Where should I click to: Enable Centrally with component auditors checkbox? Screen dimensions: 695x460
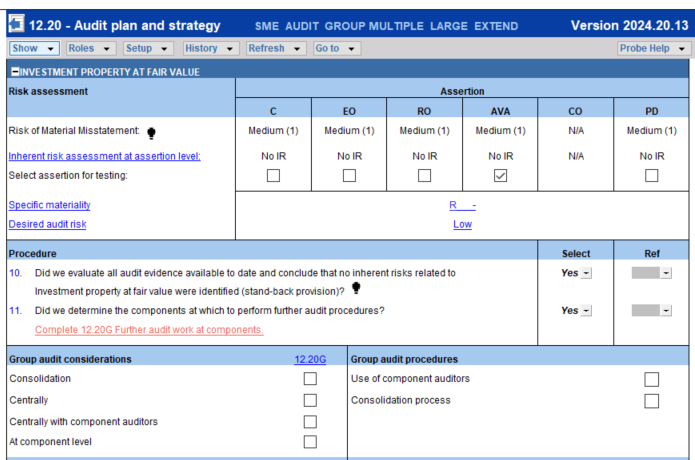coord(310,421)
